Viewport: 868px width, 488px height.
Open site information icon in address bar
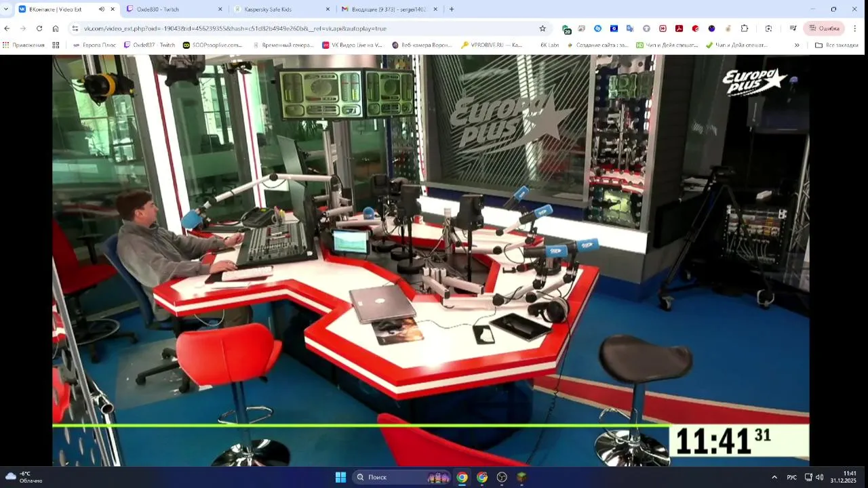click(75, 28)
